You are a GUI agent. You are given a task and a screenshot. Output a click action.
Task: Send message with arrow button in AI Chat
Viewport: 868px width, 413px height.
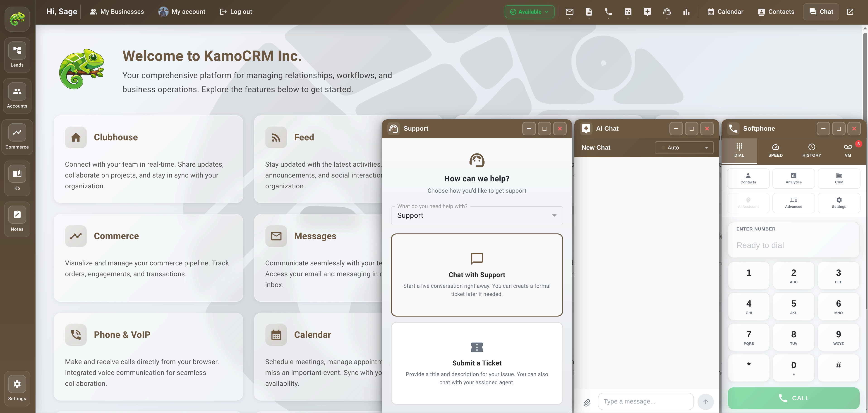click(x=706, y=401)
